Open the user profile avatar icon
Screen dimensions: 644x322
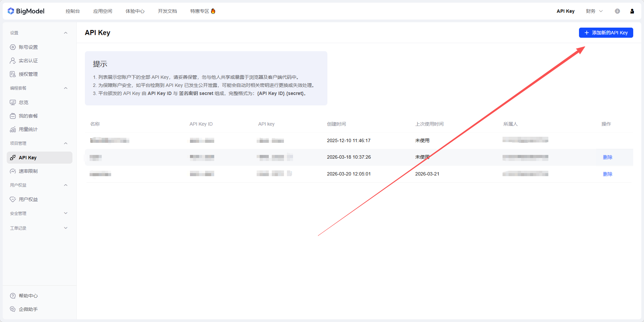pyautogui.click(x=632, y=11)
